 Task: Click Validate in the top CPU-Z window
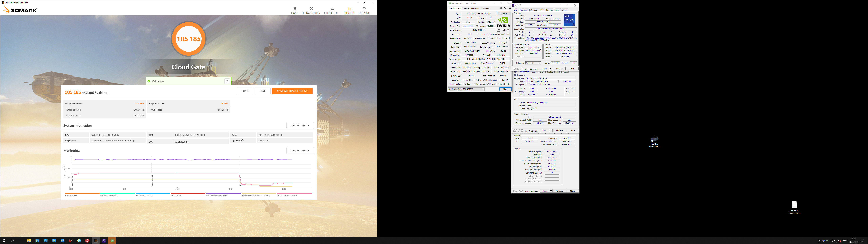[559, 69]
